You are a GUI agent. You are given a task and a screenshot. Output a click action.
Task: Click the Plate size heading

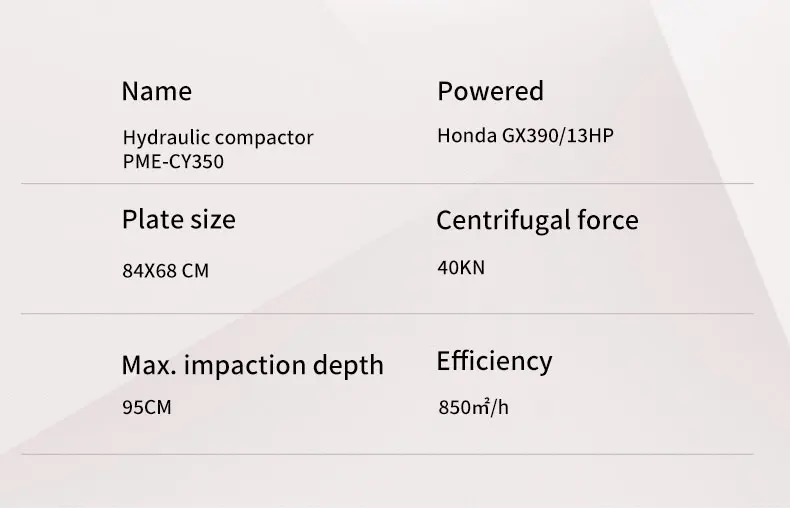(178, 219)
